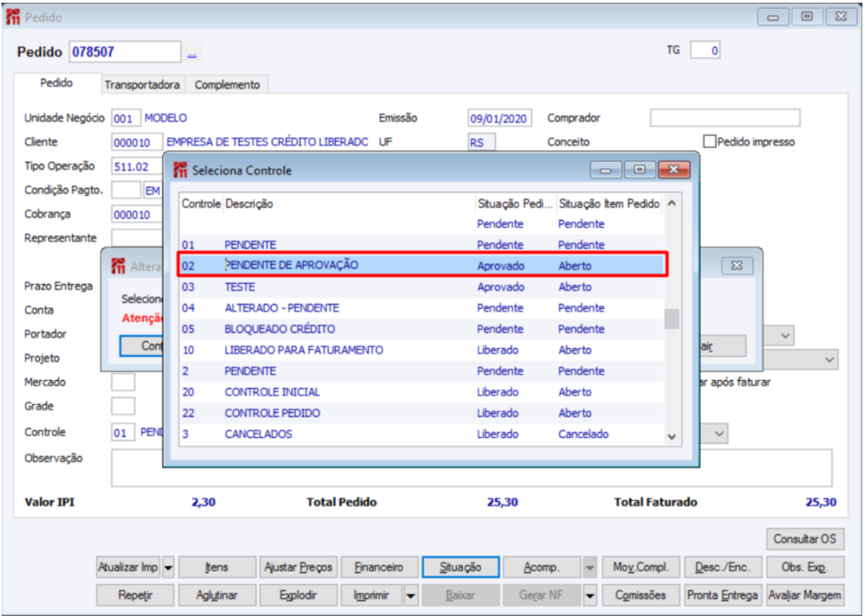Click the Situação button
The width and height of the screenshot is (865, 616).
tap(461, 567)
